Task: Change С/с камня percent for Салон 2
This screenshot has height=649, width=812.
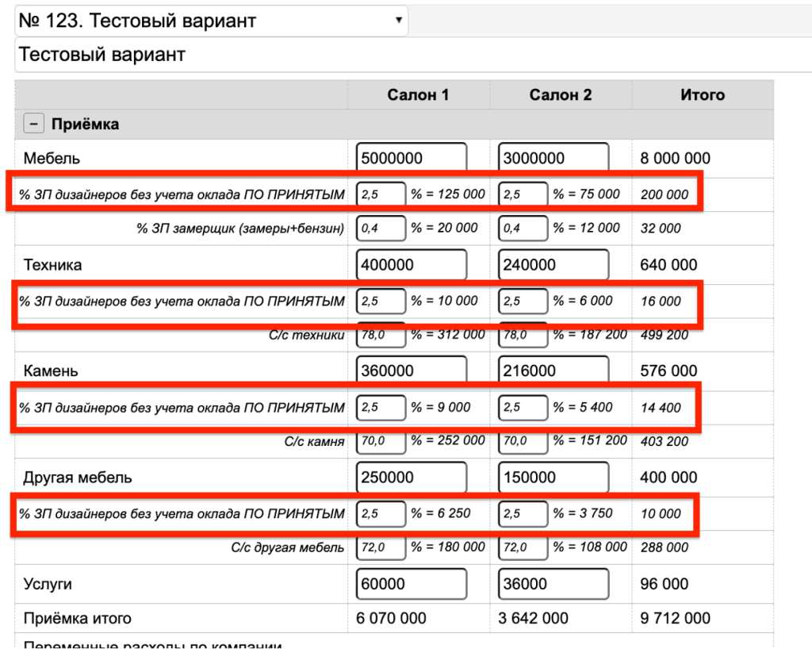Action: tap(523, 440)
